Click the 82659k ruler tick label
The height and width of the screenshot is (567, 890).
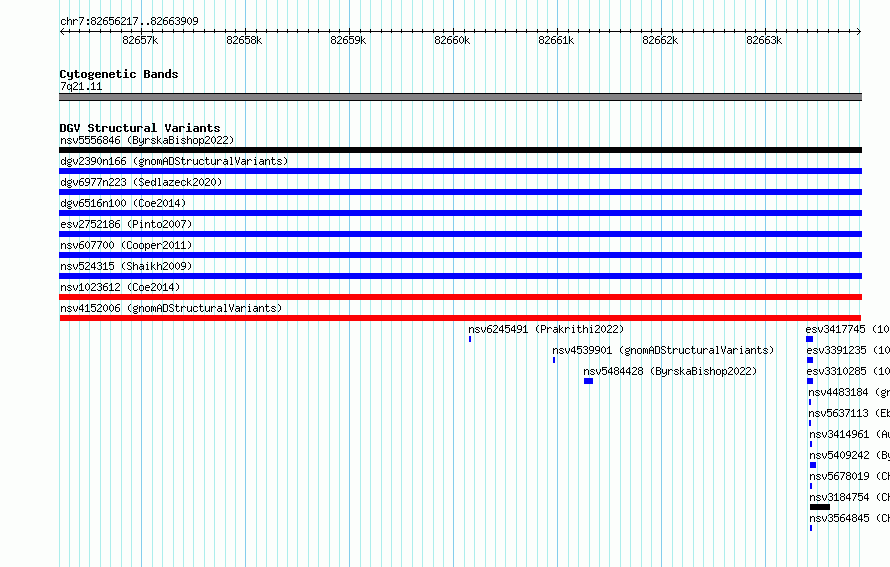[348, 40]
